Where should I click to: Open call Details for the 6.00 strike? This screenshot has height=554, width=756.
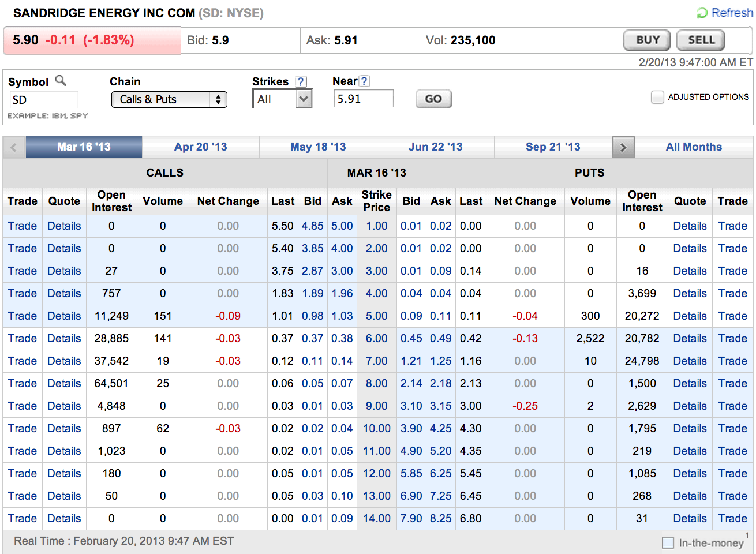[x=64, y=339]
